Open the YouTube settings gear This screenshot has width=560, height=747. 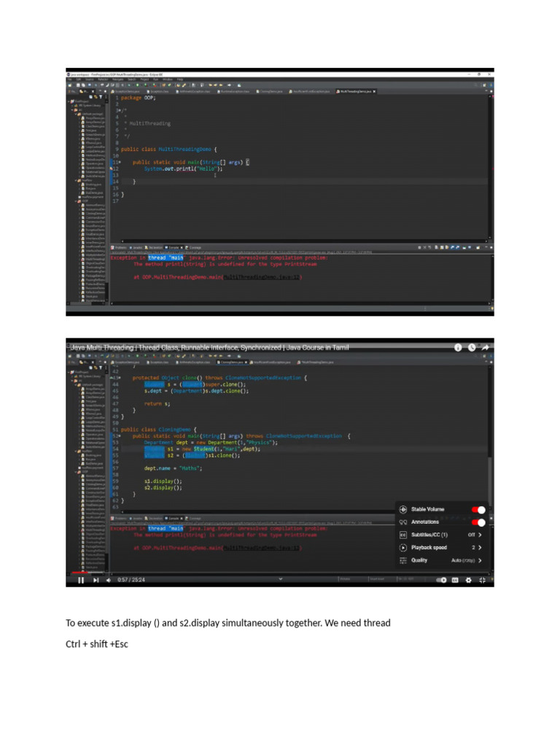469,580
